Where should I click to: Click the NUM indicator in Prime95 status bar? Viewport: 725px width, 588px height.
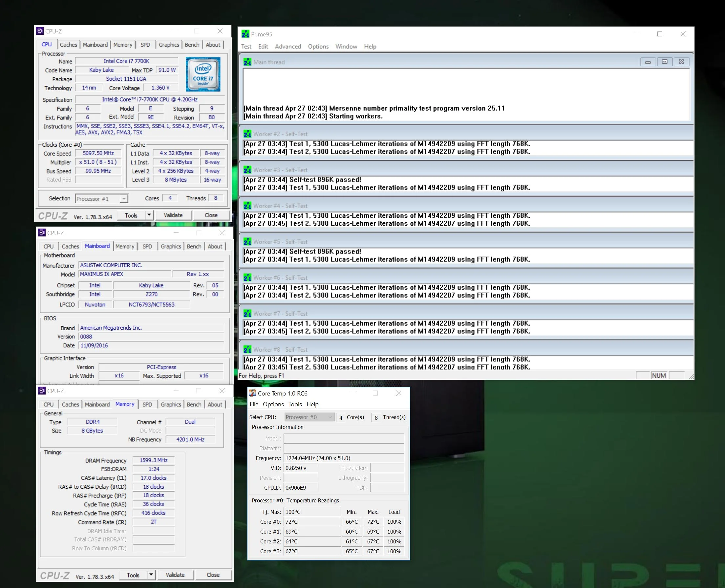point(659,375)
